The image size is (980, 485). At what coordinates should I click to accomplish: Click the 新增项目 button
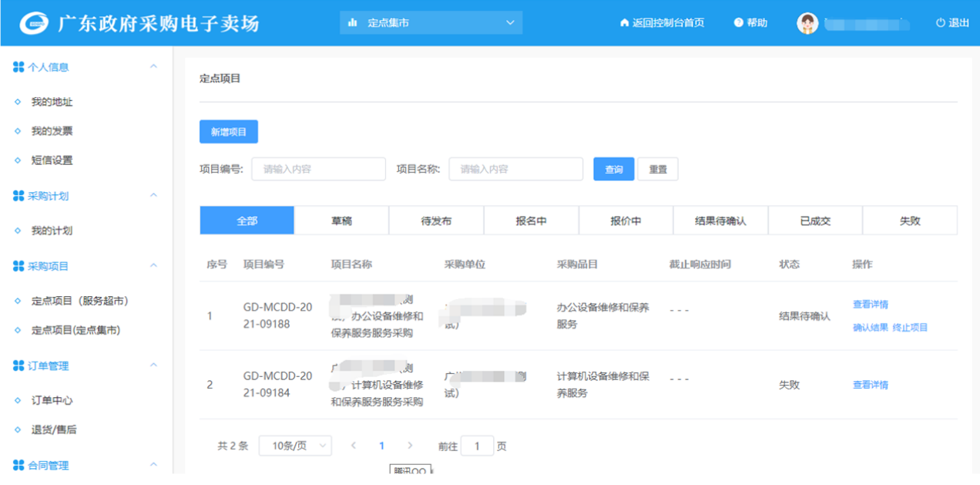(229, 132)
